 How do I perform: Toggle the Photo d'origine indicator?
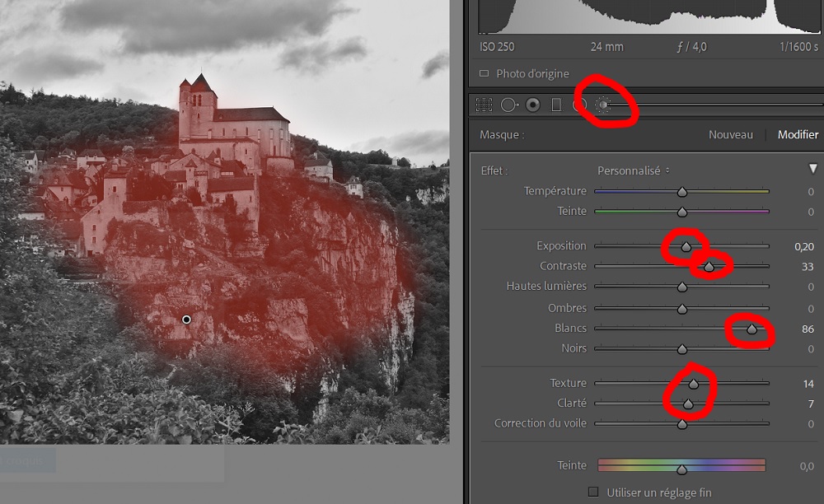[484, 73]
